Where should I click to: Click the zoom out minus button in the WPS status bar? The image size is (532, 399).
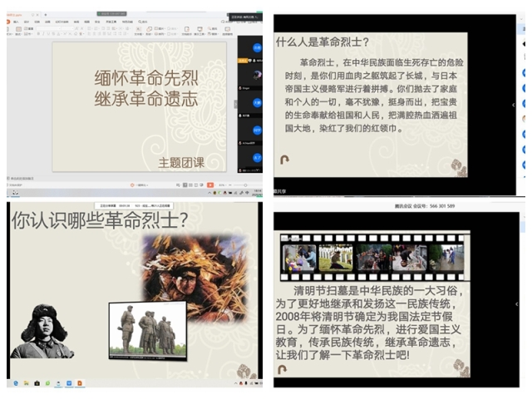230,185
